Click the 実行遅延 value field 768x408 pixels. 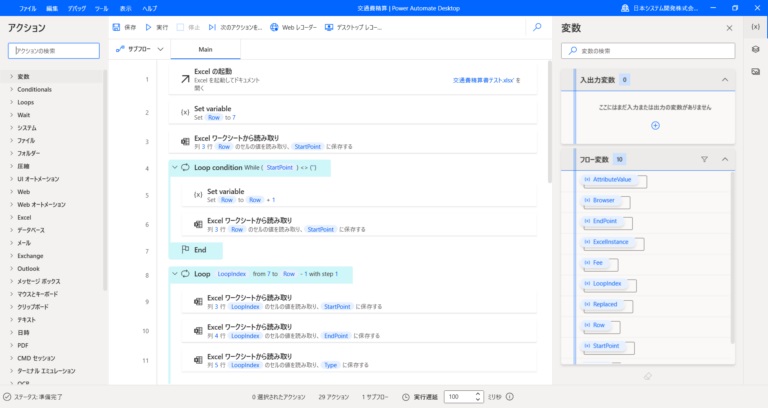coord(459,397)
